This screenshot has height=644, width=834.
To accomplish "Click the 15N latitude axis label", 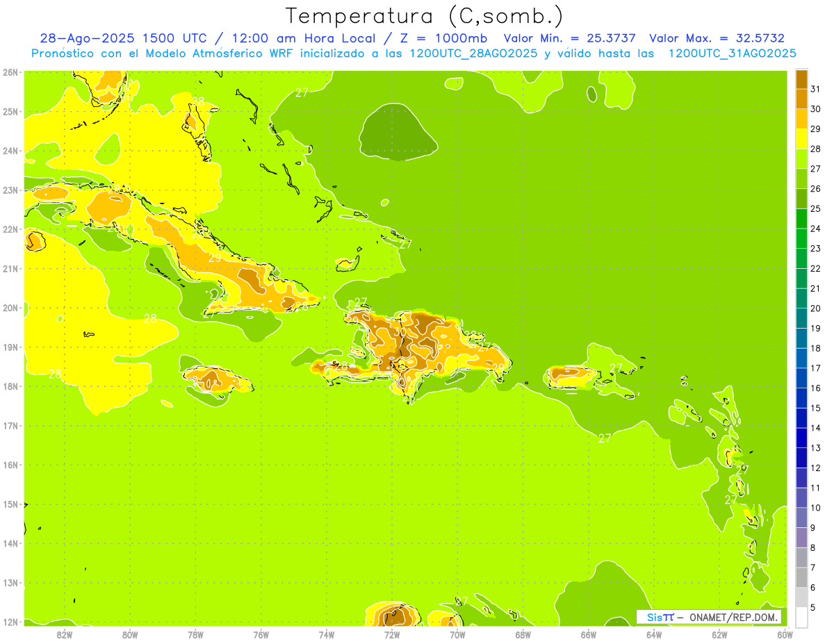I will [x=10, y=504].
